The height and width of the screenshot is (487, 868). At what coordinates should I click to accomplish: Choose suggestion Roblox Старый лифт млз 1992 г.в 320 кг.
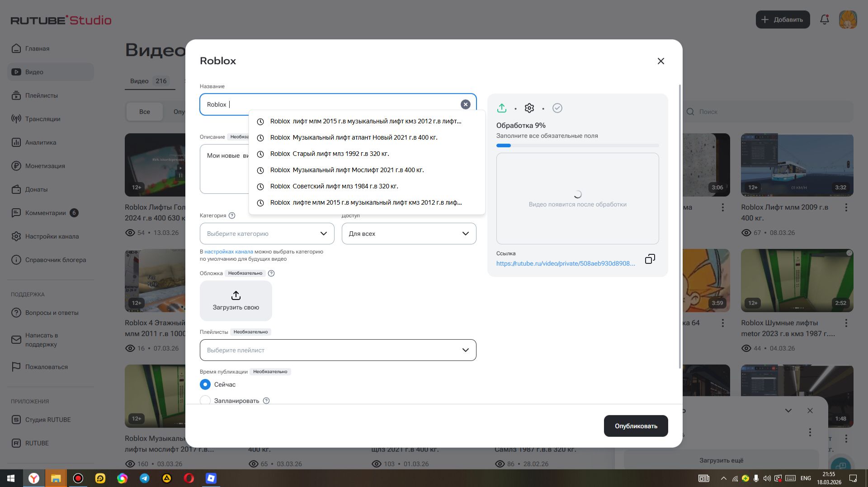(x=367, y=154)
